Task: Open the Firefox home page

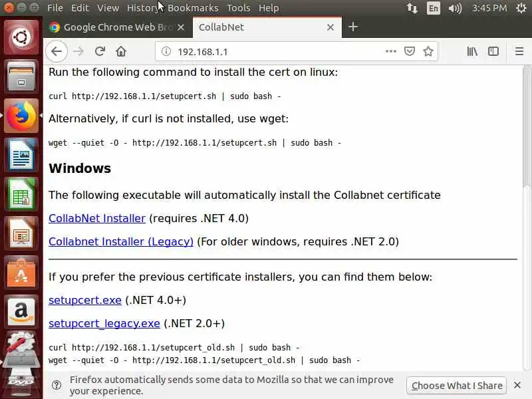Action: coord(121,52)
